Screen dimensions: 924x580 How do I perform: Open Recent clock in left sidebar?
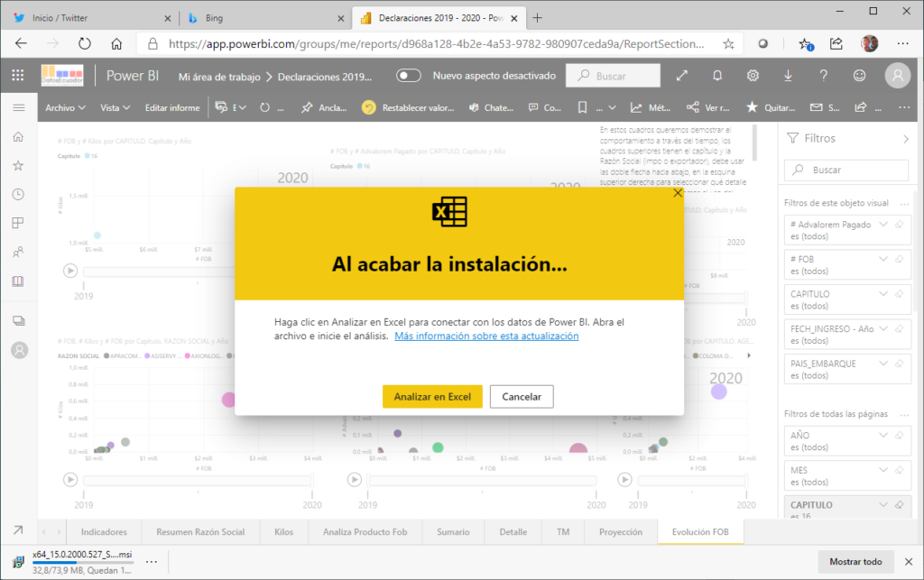pyautogui.click(x=18, y=194)
